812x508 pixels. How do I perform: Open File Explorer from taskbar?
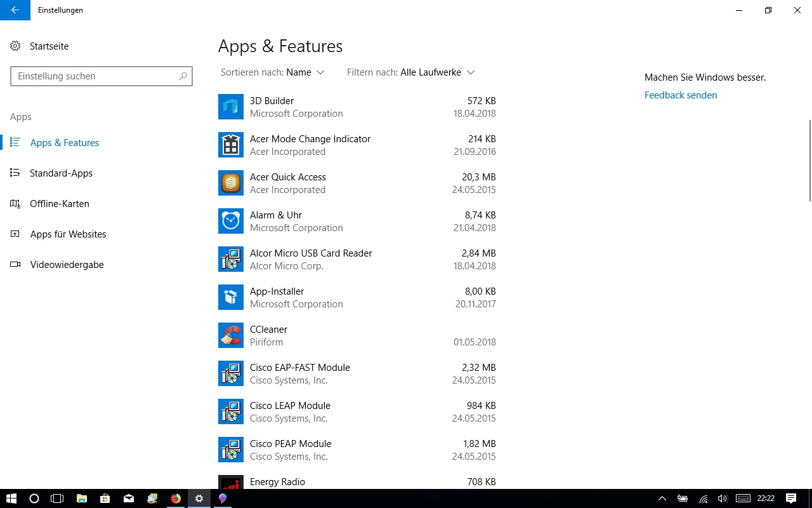pyautogui.click(x=81, y=498)
